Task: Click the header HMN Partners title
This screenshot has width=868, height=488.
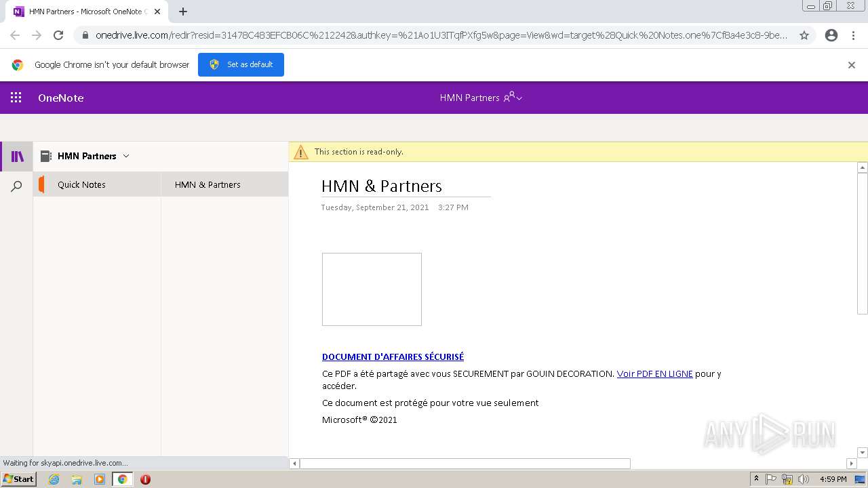Action: click(469, 98)
